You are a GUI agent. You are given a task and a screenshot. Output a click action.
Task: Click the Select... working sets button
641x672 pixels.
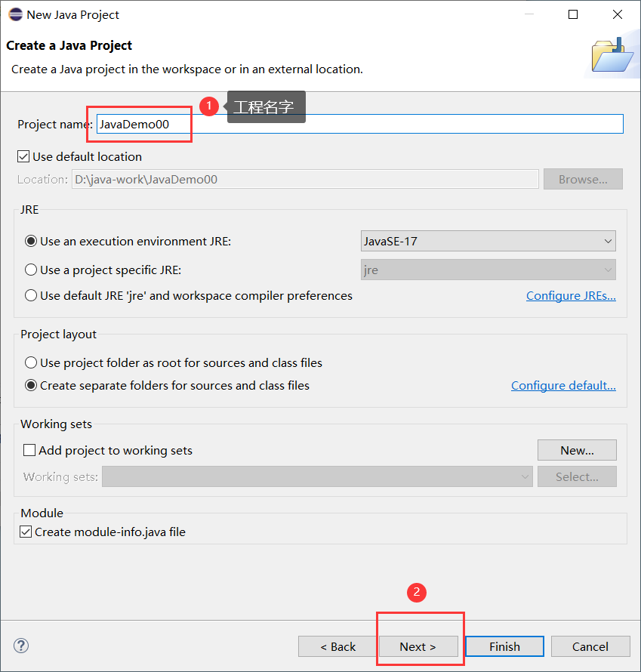(577, 476)
